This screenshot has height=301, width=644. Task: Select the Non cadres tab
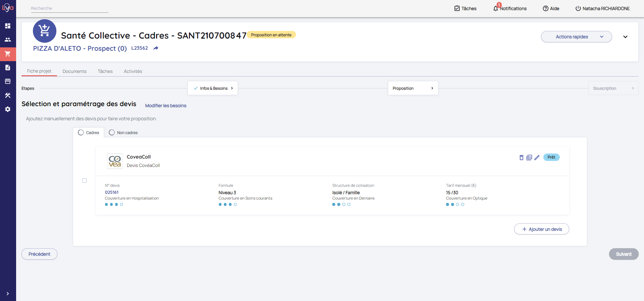[x=123, y=133]
